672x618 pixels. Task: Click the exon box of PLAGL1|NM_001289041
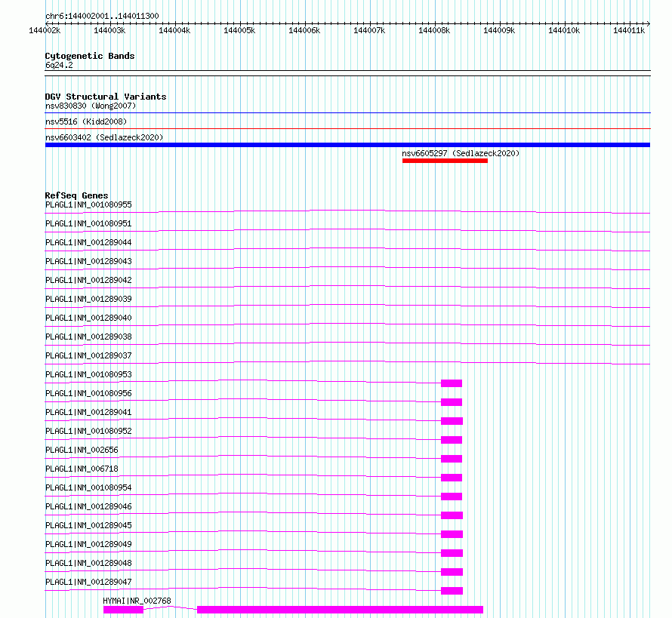tap(452, 421)
